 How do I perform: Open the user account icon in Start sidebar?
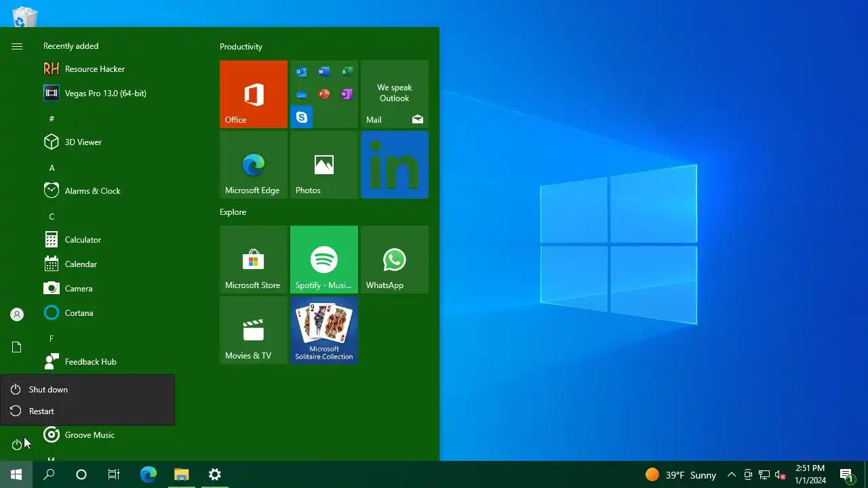[17, 314]
